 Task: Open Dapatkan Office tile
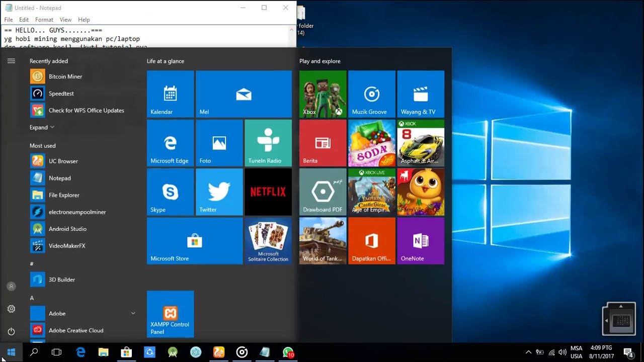[371, 241]
